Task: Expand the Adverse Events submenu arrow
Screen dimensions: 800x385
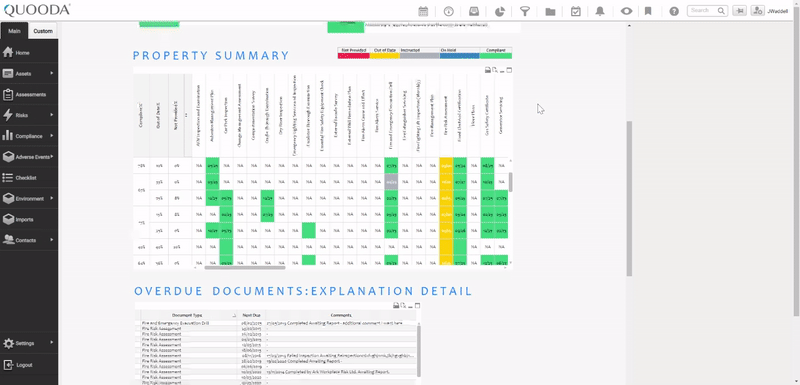Action: [x=52, y=156]
